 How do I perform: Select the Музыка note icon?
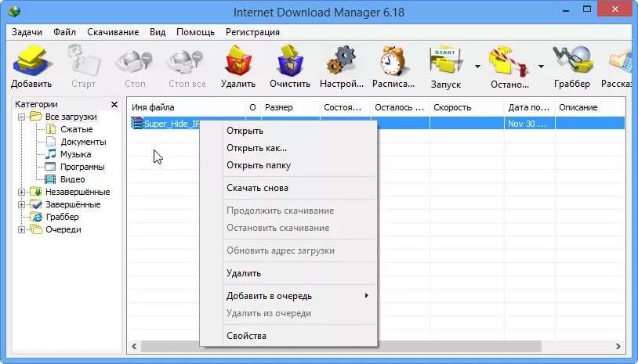point(51,154)
